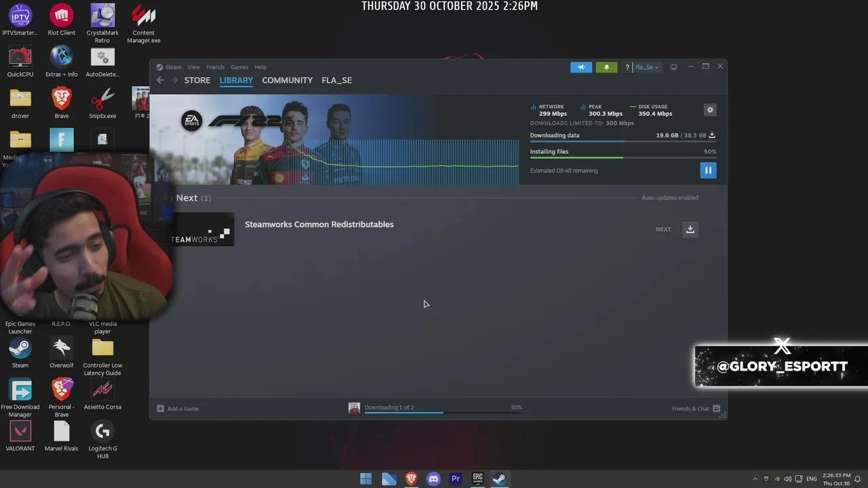
Task: Click the bottom download progress bar
Action: pyautogui.click(x=443, y=412)
